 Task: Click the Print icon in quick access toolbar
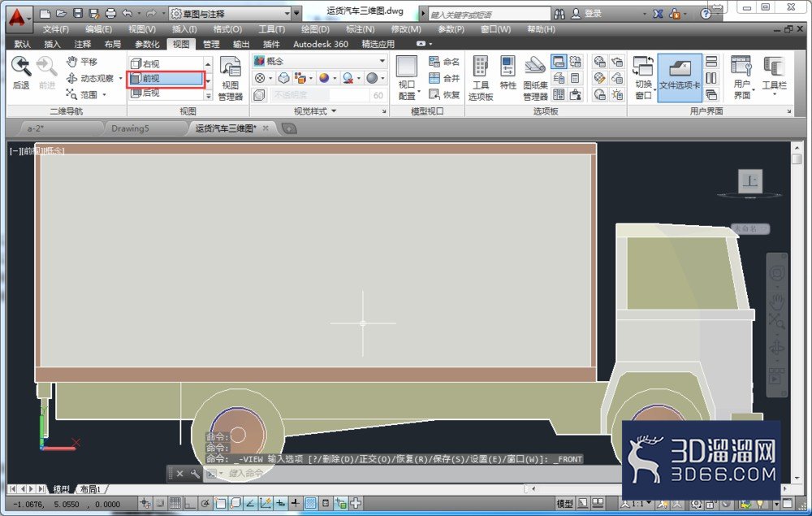click(x=110, y=14)
